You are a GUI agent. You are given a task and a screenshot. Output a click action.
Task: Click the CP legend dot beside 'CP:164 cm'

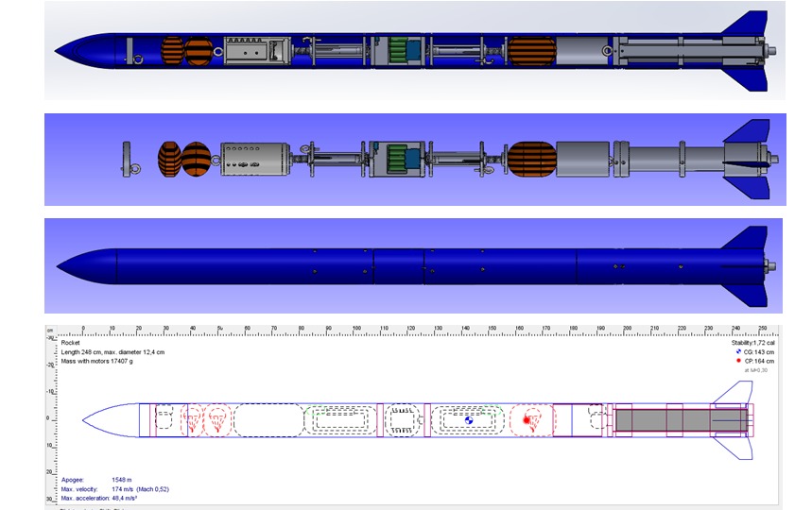coord(738,361)
